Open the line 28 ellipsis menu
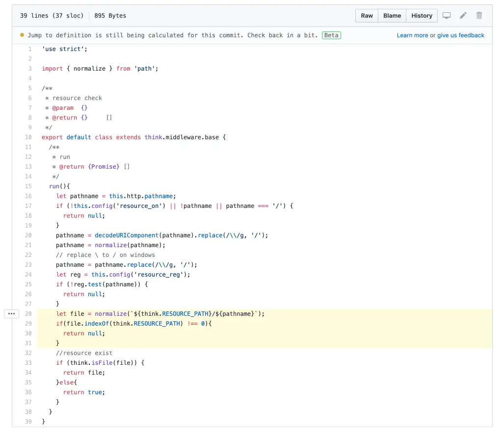The width and height of the screenshot is (504, 433). (12, 313)
